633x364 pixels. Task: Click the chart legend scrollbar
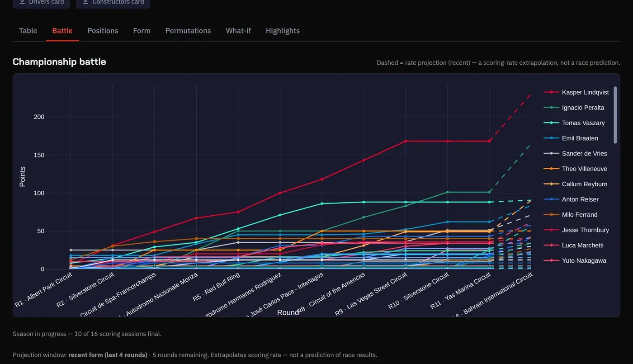click(615, 115)
